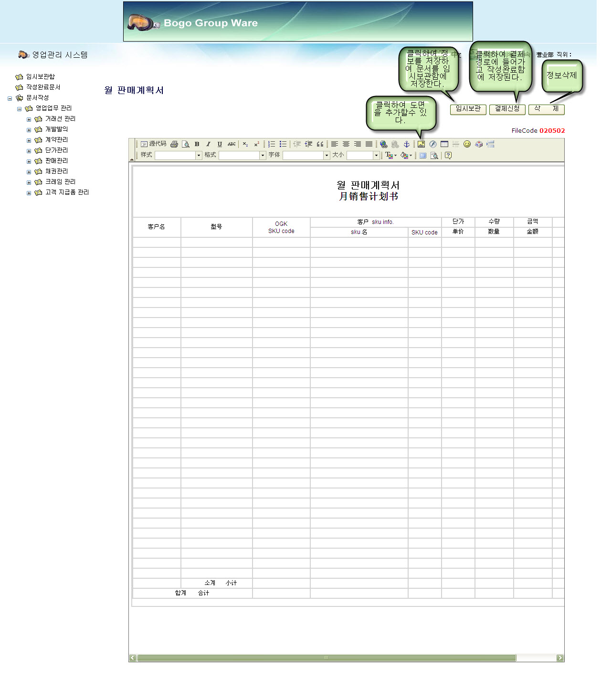Screen dimensions: 601x700
Task: Insert an anchor with the anchor icon
Action: [407, 144]
